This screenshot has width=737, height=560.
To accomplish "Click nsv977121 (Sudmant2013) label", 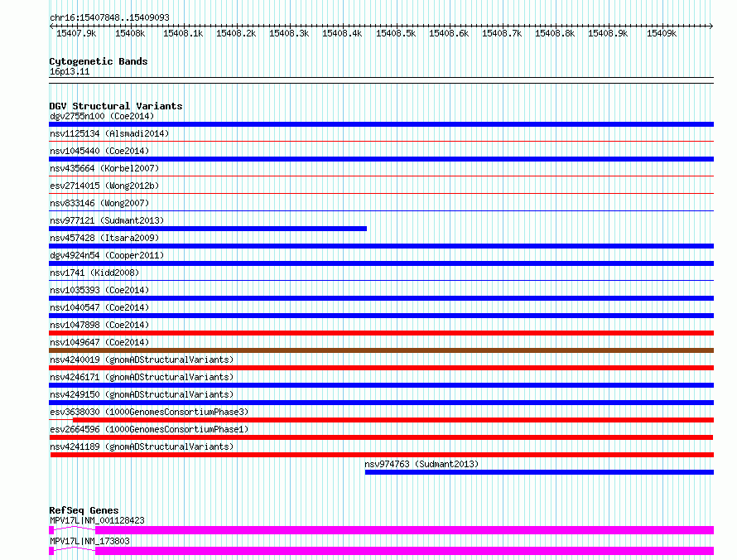I will click(x=107, y=220).
